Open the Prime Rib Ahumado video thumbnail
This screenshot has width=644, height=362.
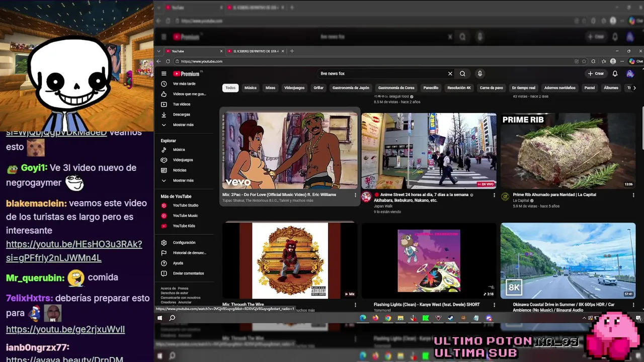coord(568,150)
